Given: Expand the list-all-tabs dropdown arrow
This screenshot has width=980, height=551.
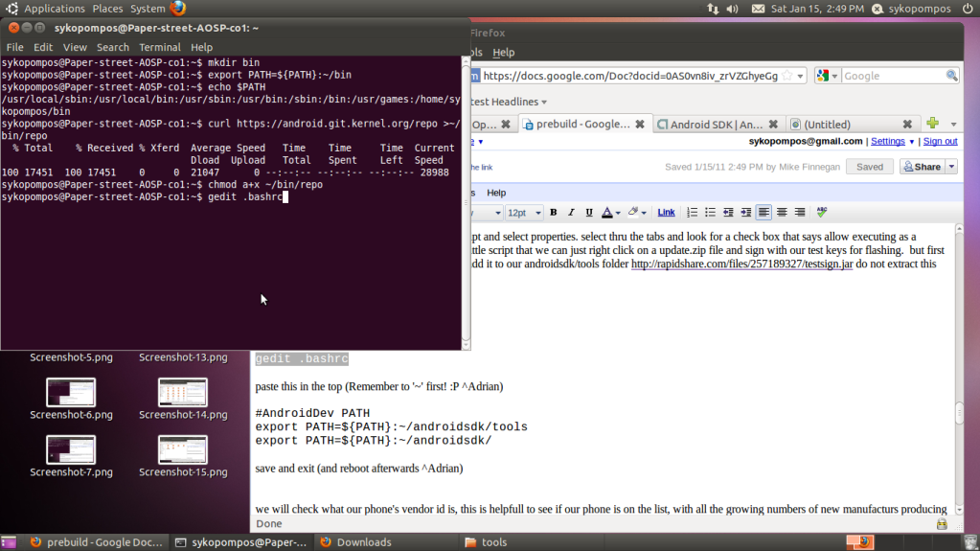Looking at the screenshot, I should (954, 125).
